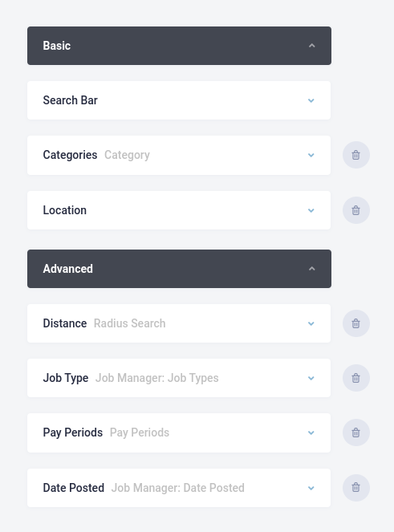Image resolution: width=394 pixels, height=532 pixels.
Task: Expand the Location row chevron
Action: pyautogui.click(x=311, y=210)
